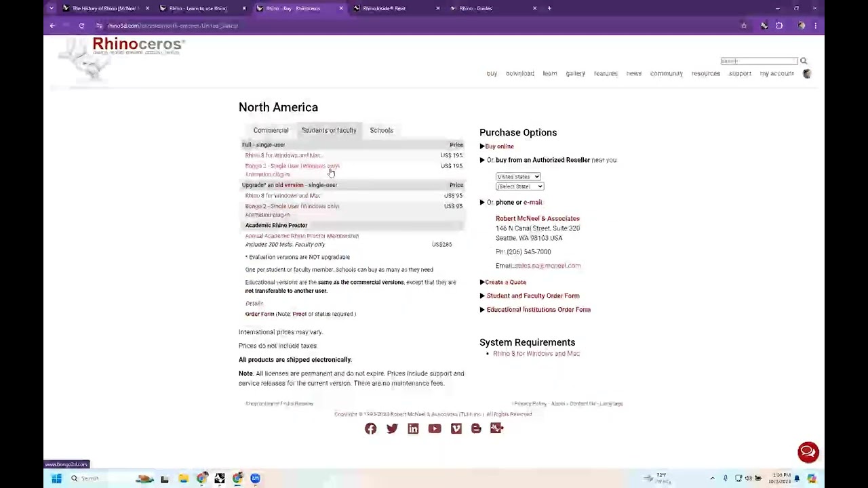Viewport: 868px width, 488px height.
Task: Switch to the Rhino - Guides browser tab
Action: pos(492,8)
